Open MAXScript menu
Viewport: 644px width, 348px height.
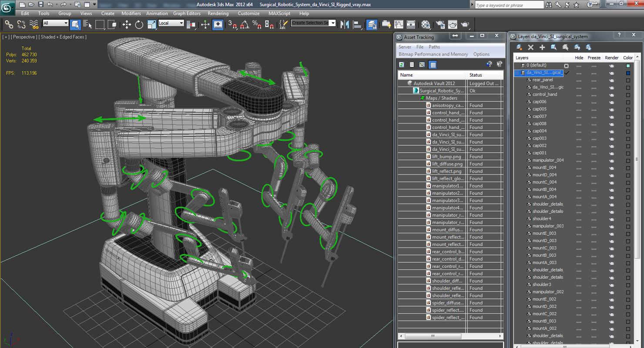click(x=279, y=13)
